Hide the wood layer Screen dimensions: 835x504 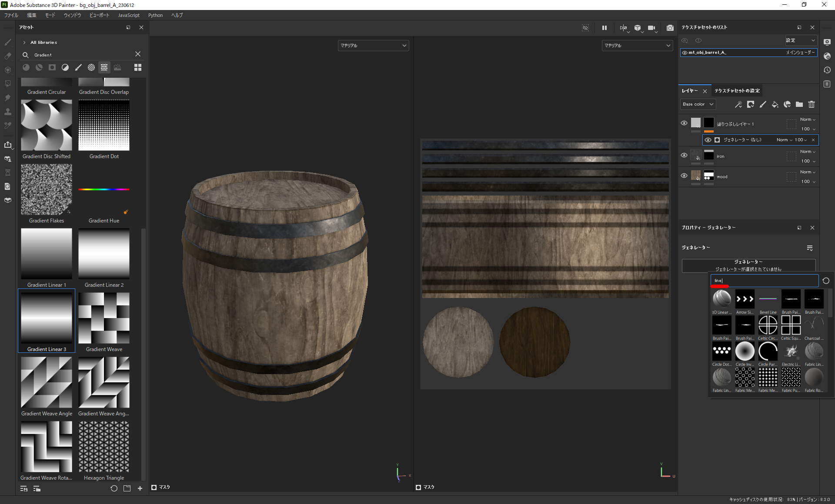point(684,176)
